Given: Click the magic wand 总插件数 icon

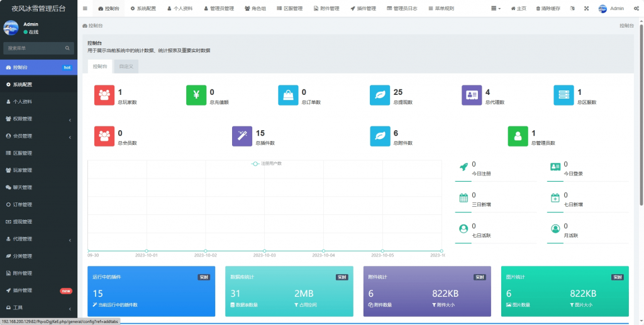Looking at the screenshot, I should tap(242, 136).
